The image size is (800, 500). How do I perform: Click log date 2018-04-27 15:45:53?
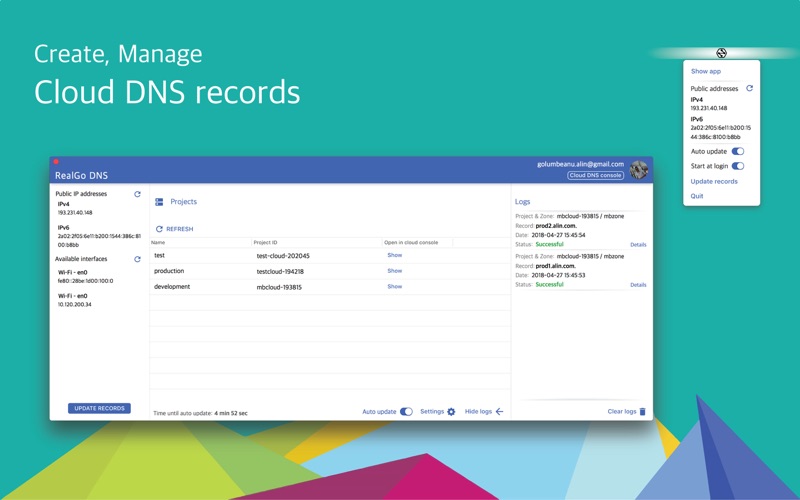coord(558,275)
